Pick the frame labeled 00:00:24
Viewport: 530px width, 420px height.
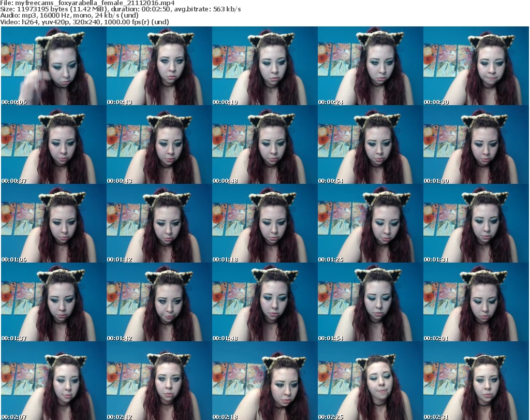[370, 66]
